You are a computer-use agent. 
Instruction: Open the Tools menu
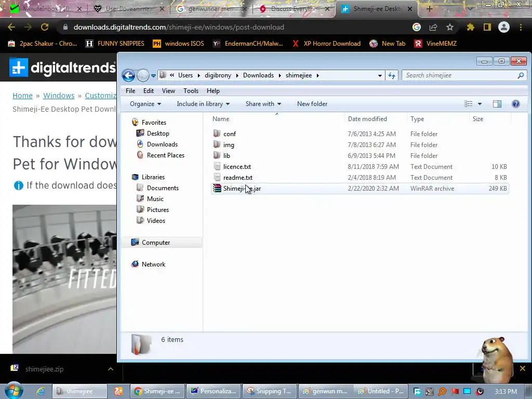(191, 90)
